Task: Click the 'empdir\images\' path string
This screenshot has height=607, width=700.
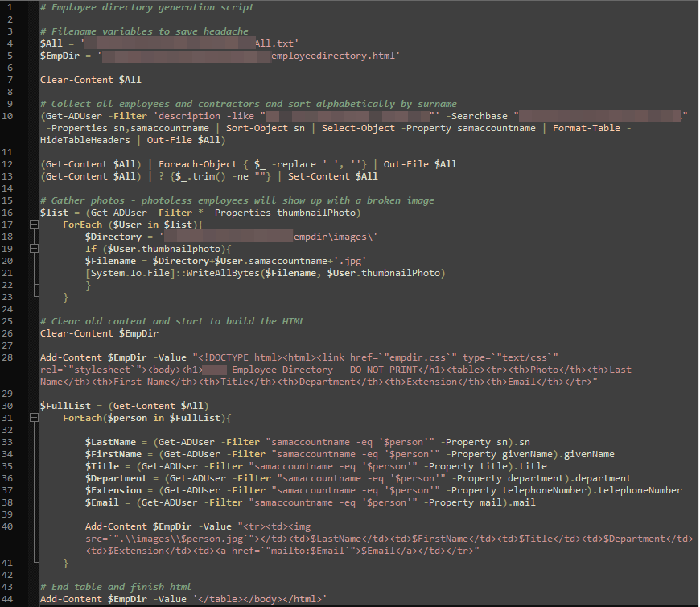Action: click(333, 237)
